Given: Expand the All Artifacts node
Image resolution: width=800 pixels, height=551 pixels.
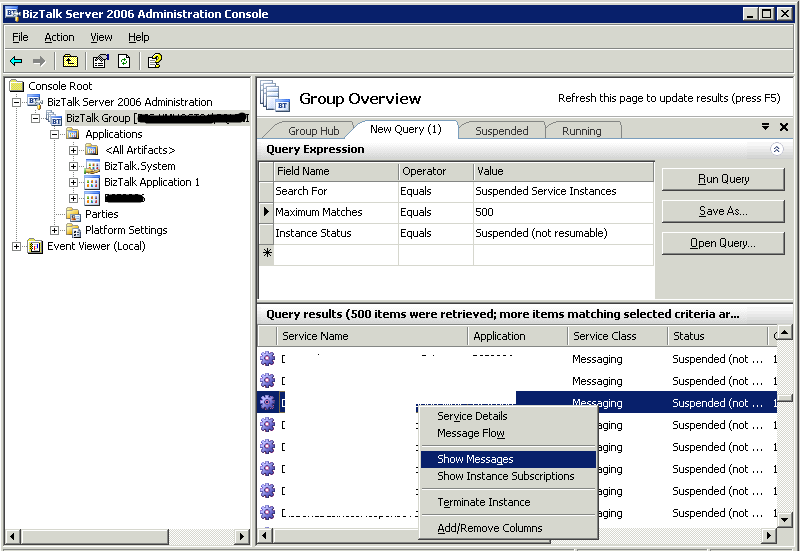Looking at the screenshot, I should click(73, 151).
